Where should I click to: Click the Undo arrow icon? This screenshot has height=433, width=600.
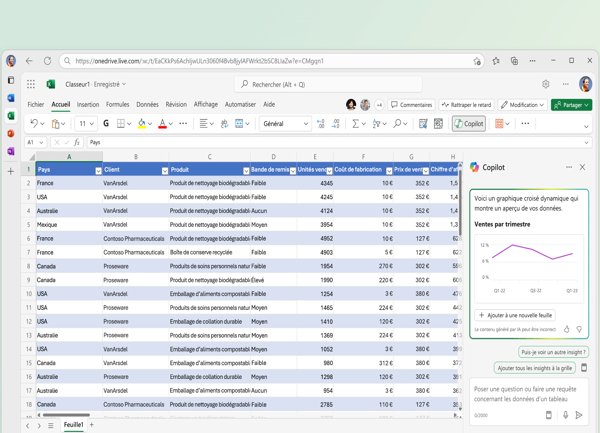pyautogui.click(x=34, y=123)
